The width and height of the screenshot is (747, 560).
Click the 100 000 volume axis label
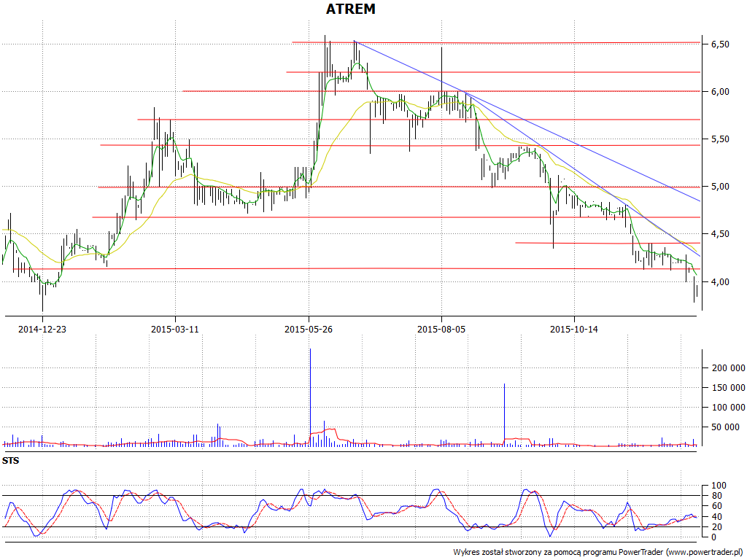pos(729,408)
